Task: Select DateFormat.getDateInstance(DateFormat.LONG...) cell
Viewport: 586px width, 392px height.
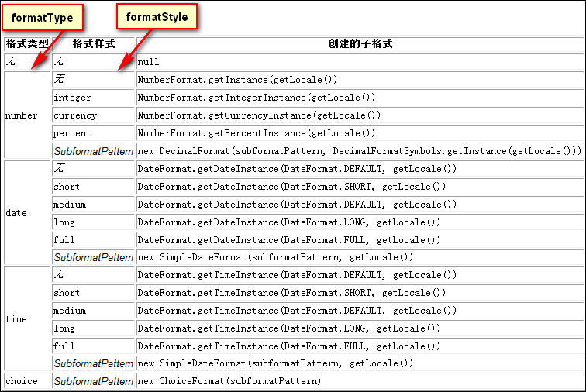Action: click(360, 222)
